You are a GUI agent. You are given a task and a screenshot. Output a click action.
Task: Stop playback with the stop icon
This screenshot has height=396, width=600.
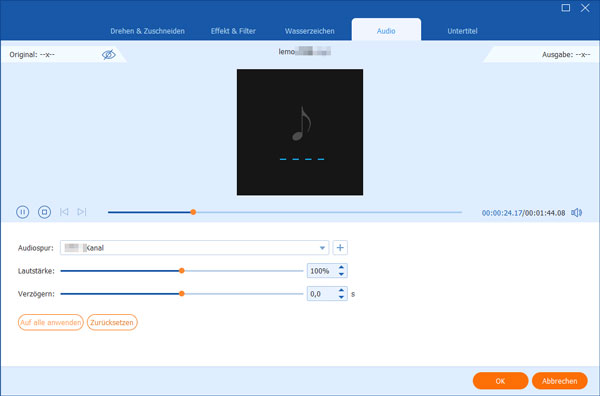click(x=44, y=212)
